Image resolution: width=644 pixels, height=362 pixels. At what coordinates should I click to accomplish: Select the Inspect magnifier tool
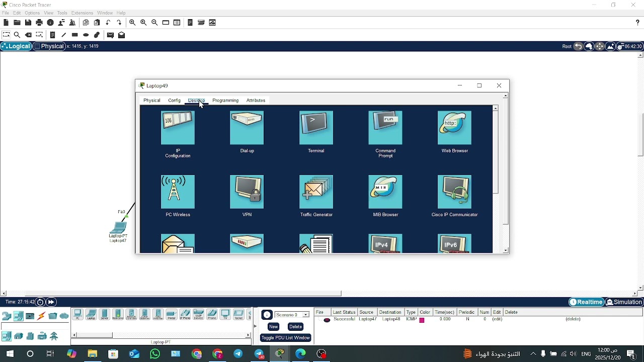coord(17,35)
